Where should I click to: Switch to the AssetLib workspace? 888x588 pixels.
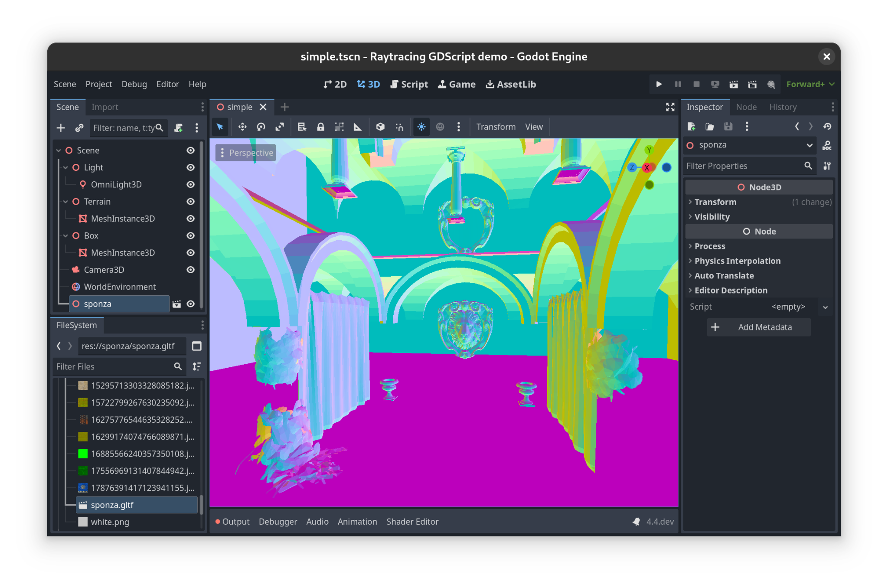(x=511, y=84)
